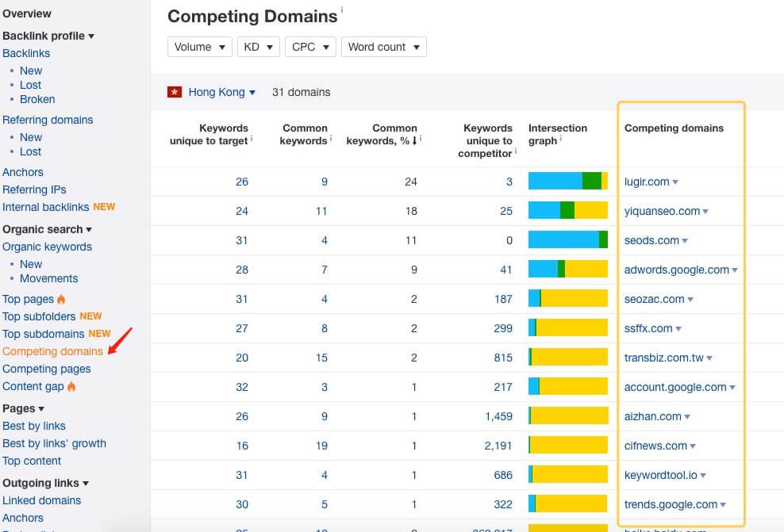Click info icon on Common keywords header
The height and width of the screenshot is (532, 784).
pos(331,139)
